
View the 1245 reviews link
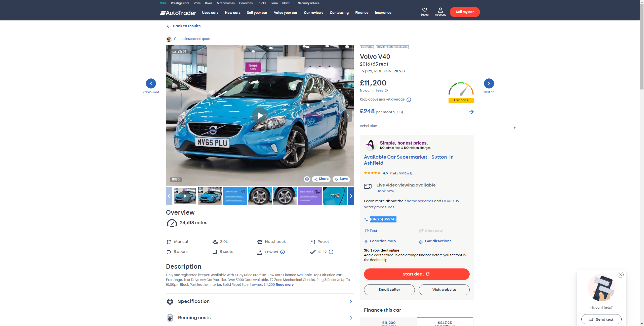(x=401, y=173)
